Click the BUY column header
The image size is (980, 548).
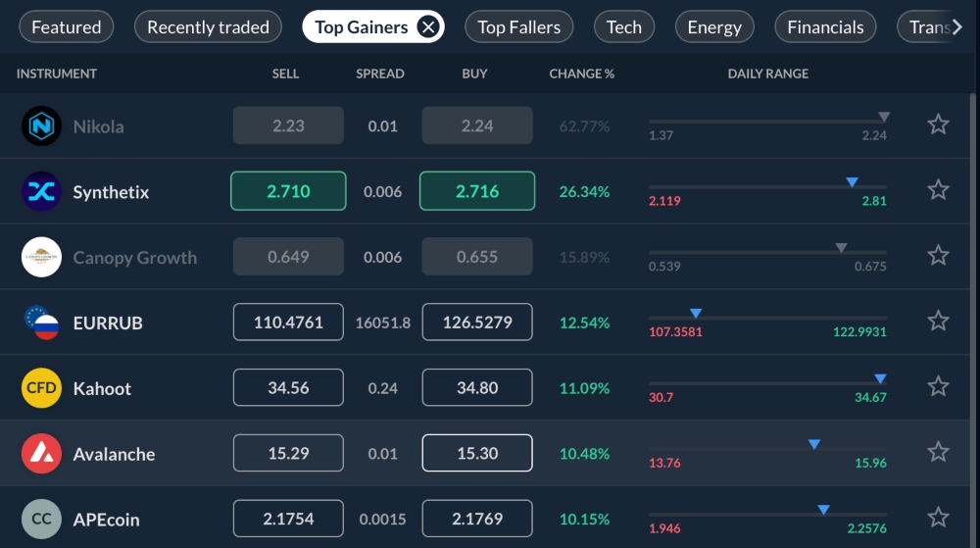475,74
